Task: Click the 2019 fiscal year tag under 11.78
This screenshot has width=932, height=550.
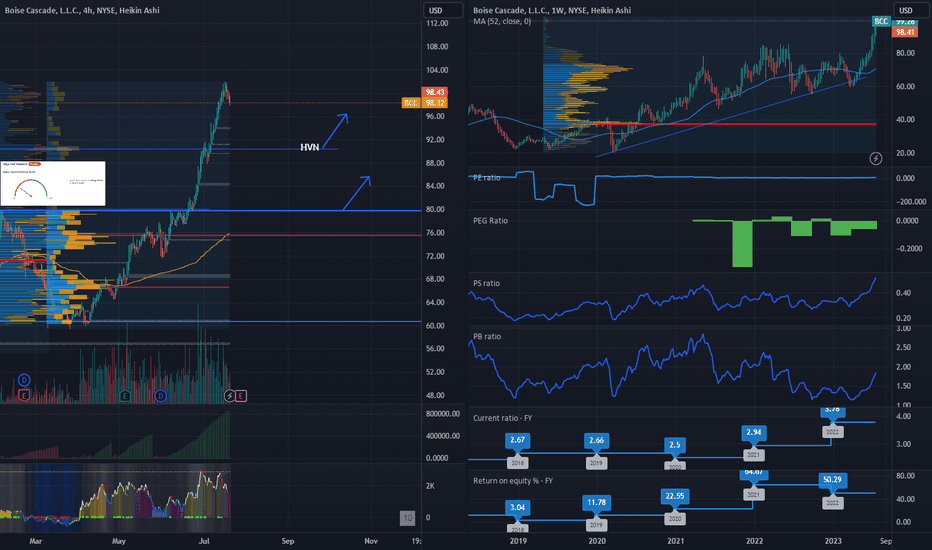Action: click(x=596, y=525)
